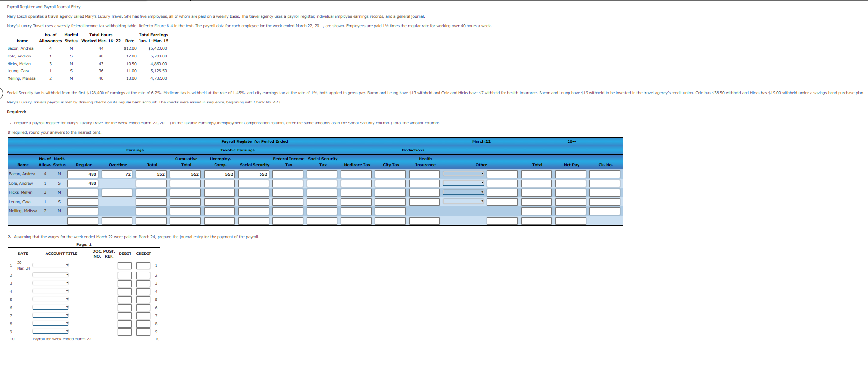Click Cole's Federal Income Tax field
Image resolution: width=868 pixels, height=366 pixels.
[x=288, y=183]
